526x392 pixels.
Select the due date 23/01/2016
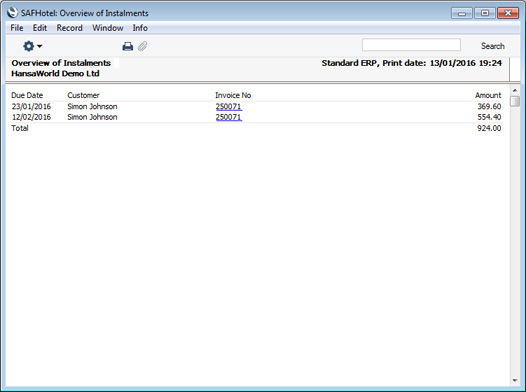(31, 107)
